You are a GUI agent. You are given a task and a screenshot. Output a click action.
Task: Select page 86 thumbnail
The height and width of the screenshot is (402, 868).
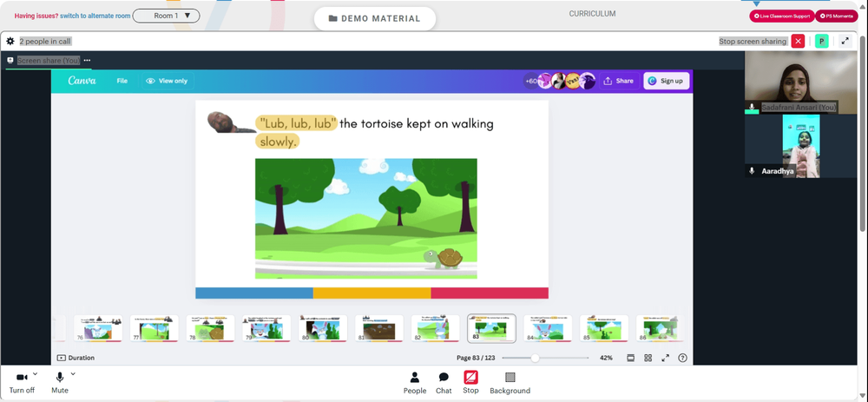coord(660,328)
